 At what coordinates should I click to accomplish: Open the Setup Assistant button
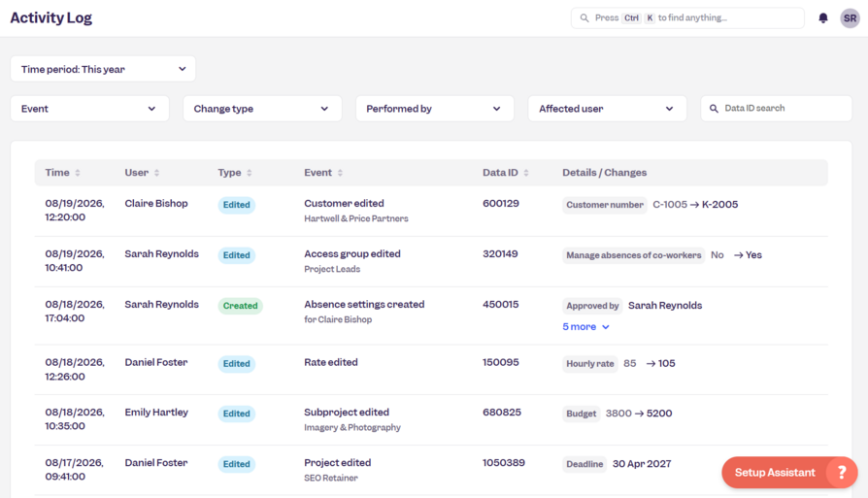(789, 472)
